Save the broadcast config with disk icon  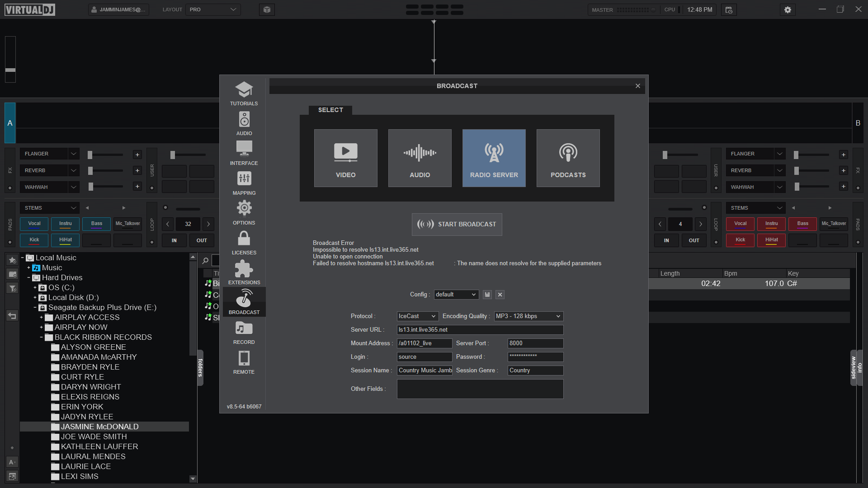(x=487, y=295)
